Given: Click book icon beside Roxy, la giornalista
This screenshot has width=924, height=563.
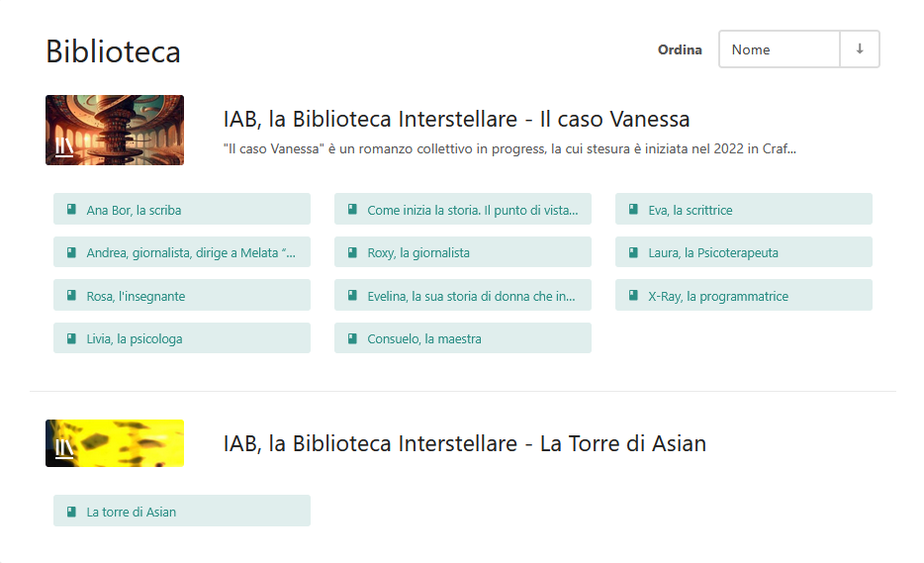Looking at the screenshot, I should 352,252.
